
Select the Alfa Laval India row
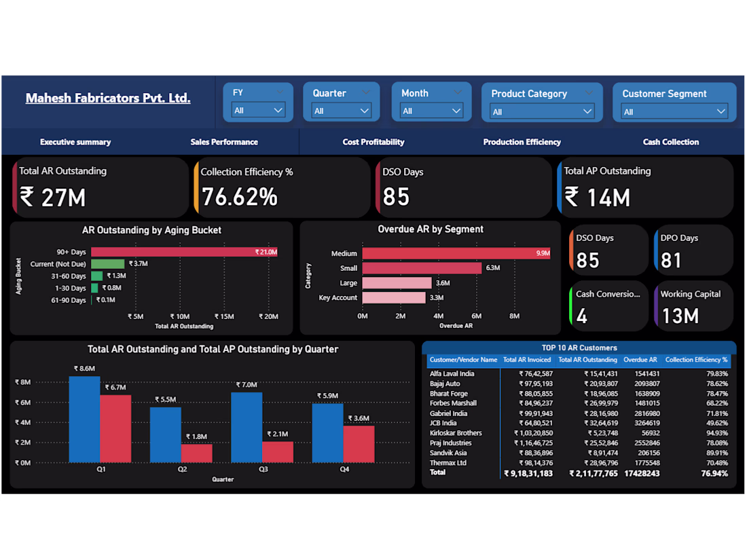coord(579,374)
